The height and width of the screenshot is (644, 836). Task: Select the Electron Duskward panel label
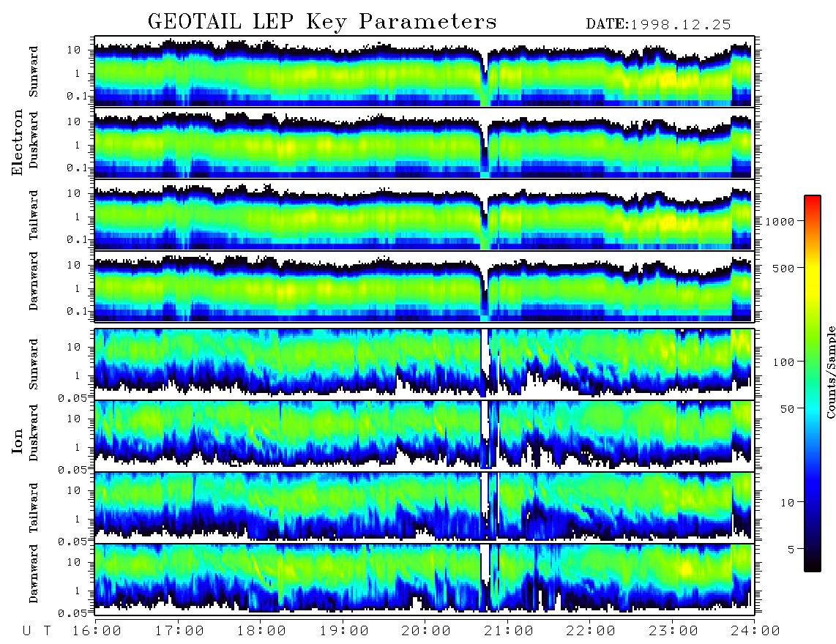tap(34, 140)
